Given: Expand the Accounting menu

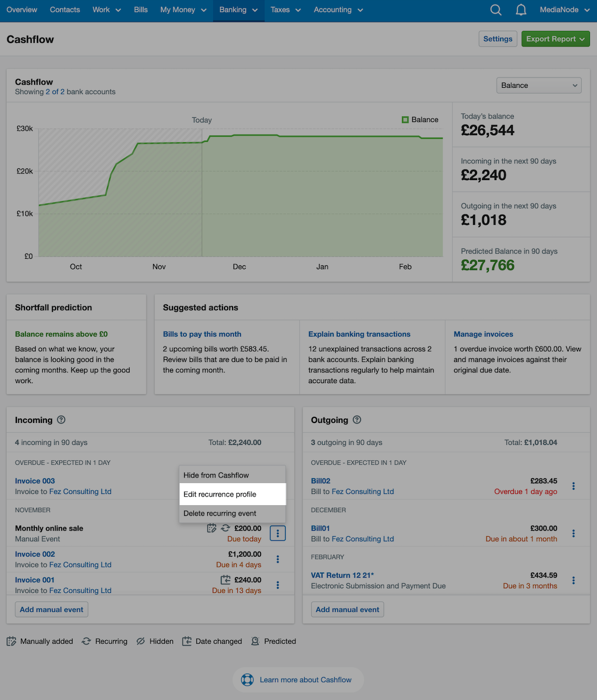Looking at the screenshot, I should pyautogui.click(x=338, y=10).
